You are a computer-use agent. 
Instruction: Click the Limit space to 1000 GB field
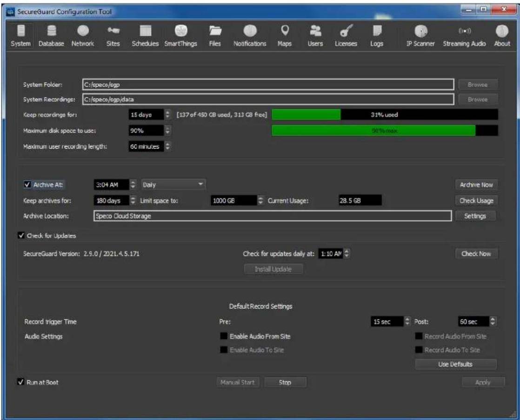pos(234,200)
